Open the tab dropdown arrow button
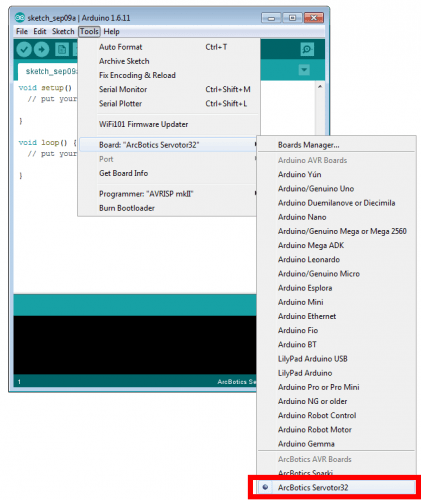This screenshot has height=500, width=421. pos(304,70)
